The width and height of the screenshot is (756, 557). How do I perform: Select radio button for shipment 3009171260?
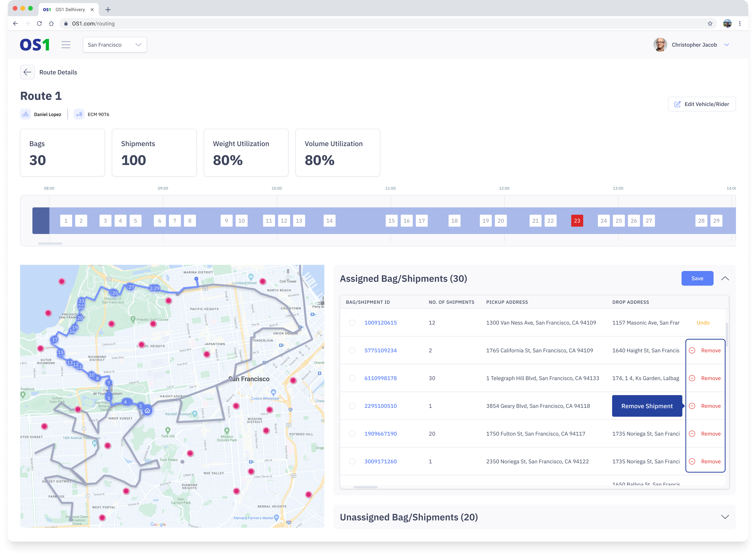click(x=352, y=462)
